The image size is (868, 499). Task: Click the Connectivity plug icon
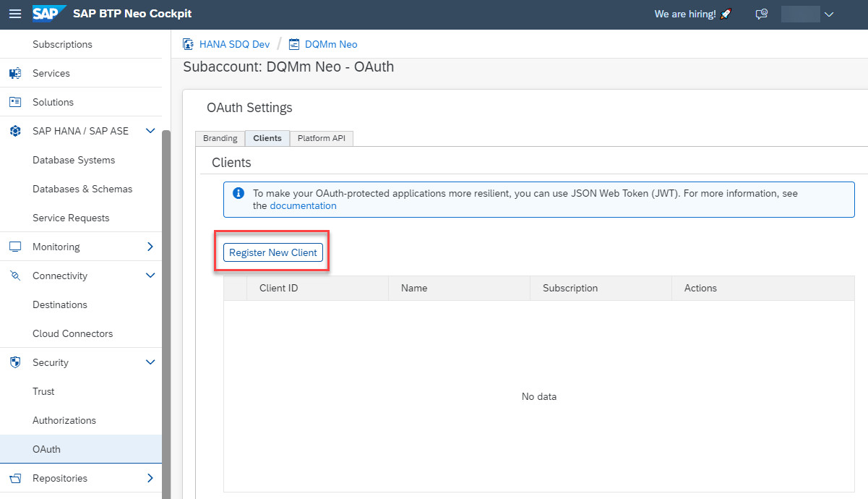point(15,276)
